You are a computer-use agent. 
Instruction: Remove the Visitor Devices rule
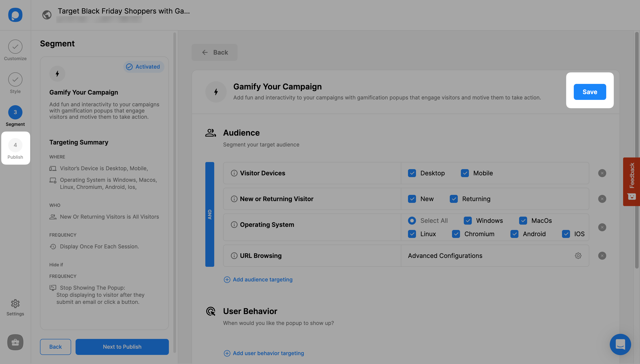(x=602, y=173)
